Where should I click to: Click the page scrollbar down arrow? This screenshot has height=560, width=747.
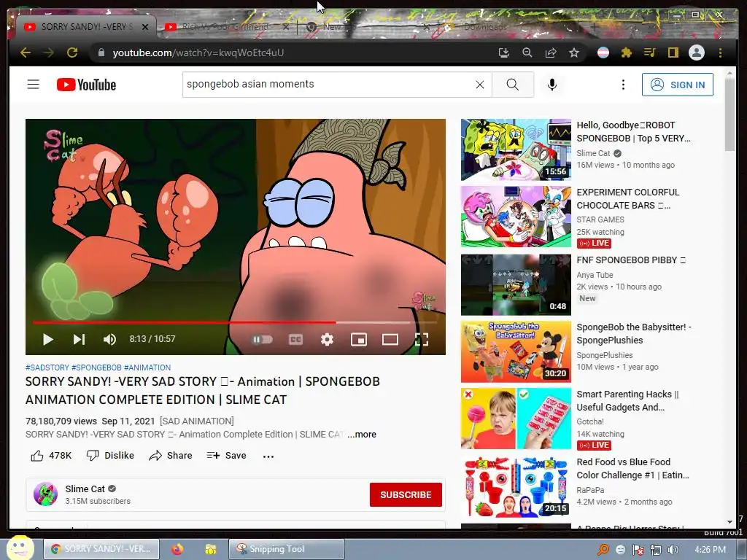[x=729, y=522]
